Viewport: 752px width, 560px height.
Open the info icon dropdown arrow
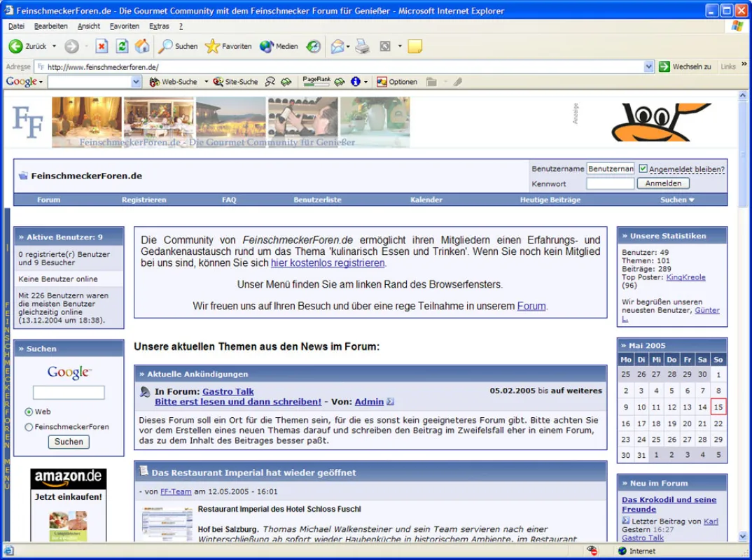(x=365, y=82)
